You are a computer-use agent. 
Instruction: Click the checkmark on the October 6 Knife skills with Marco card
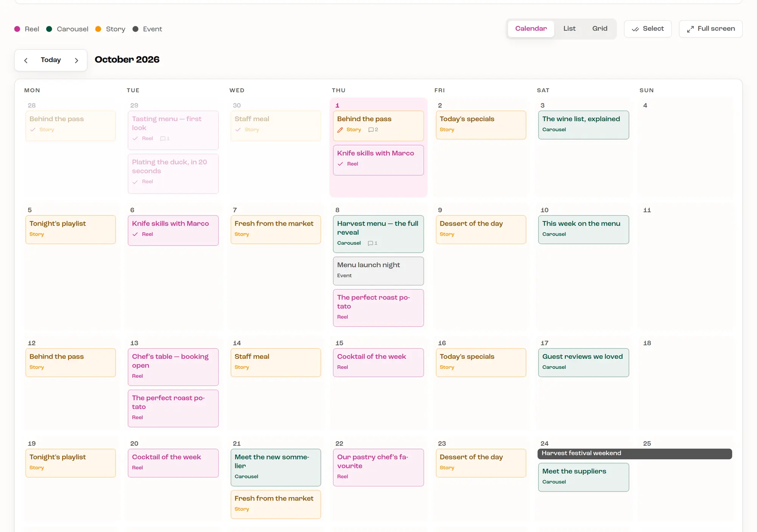tap(135, 235)
